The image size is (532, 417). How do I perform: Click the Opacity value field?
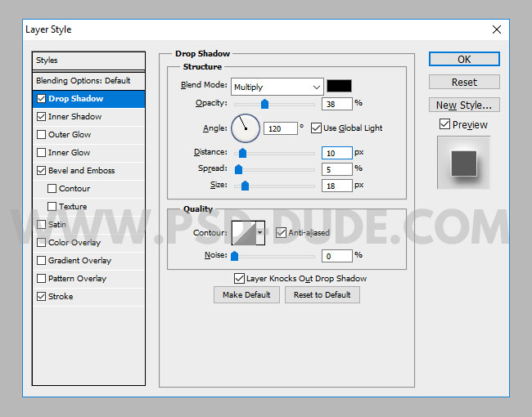[337, 104]
